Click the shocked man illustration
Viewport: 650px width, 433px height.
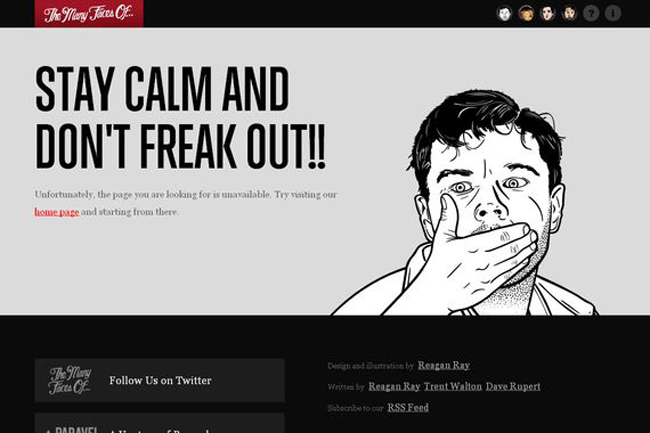click(x=466, y=203)
